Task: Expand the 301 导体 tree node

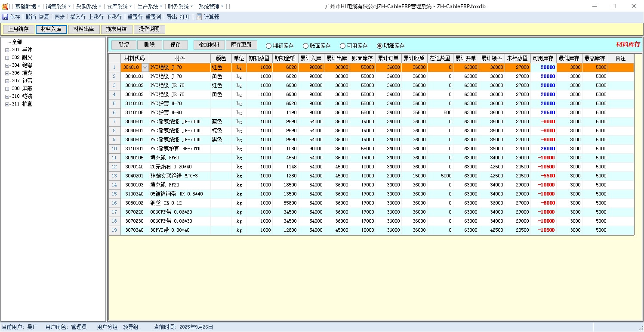Action: [x=7, y=50]
